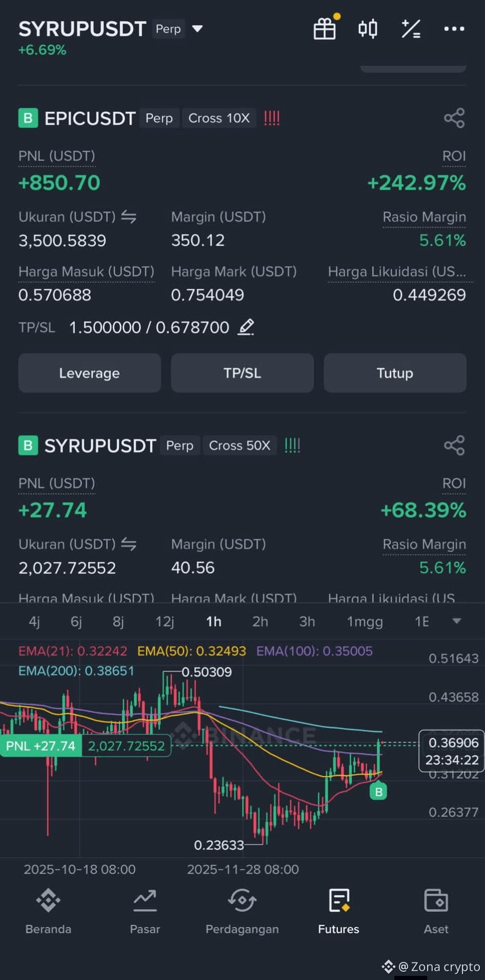Open the EPICUSDT Cross 10X setting
This screenshot has width=485, height=980.
(219, 118)
